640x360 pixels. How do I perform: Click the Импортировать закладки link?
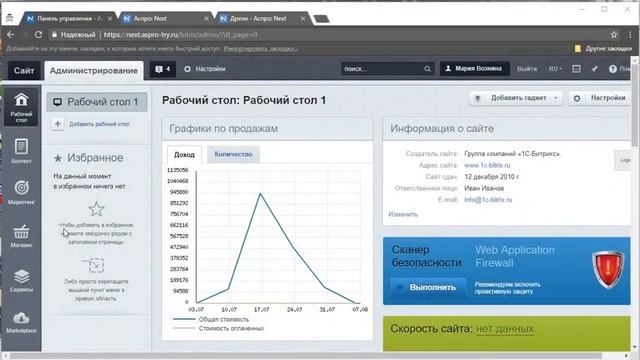[x=260, y=49]
